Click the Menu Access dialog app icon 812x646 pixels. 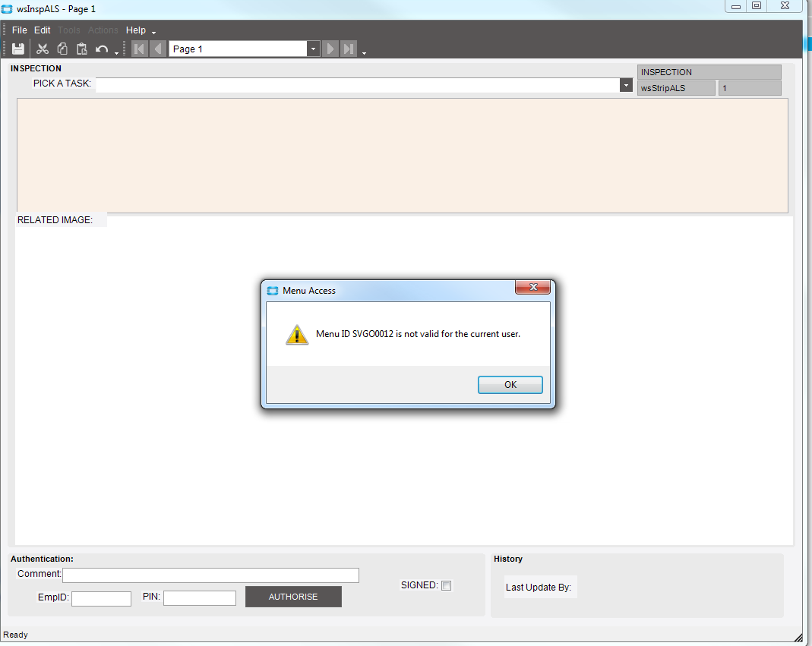[273, 291]
